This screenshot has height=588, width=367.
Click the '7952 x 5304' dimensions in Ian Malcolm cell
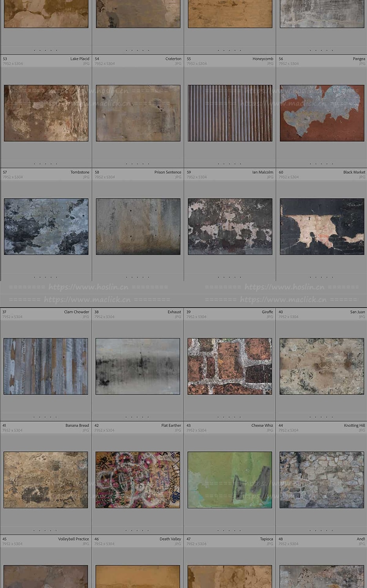coord(197,177)
